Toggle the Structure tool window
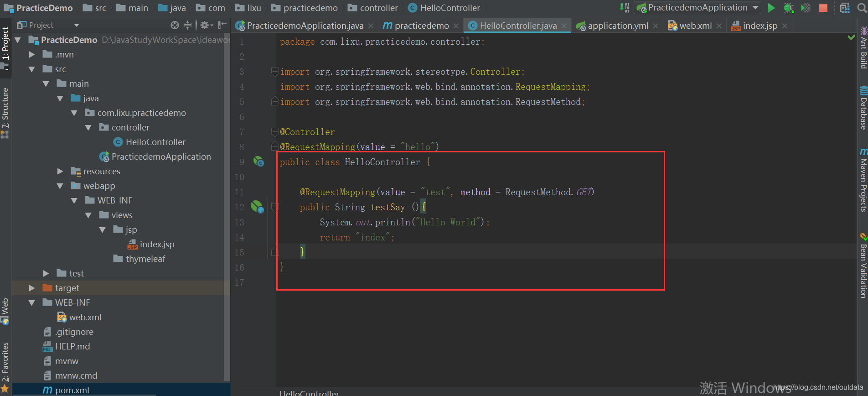Screen dimensions: 868x396 click(x=5, y=113)
